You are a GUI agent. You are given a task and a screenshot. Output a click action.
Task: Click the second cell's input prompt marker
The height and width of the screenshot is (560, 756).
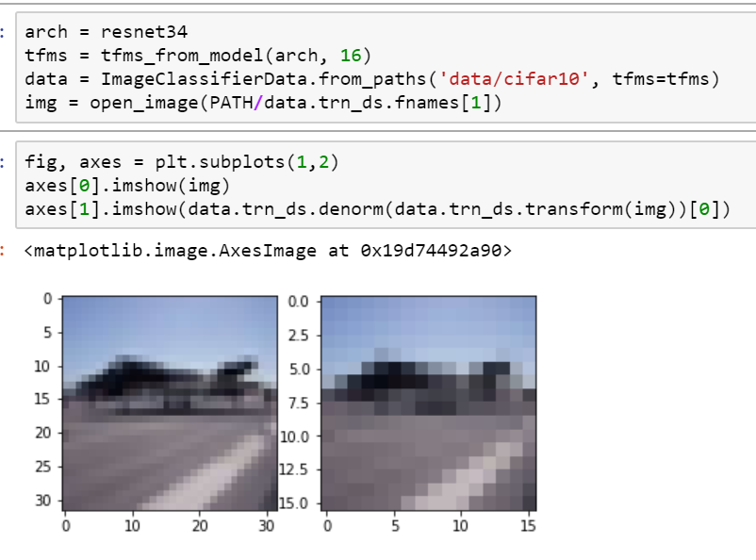(x=4, y=162)
